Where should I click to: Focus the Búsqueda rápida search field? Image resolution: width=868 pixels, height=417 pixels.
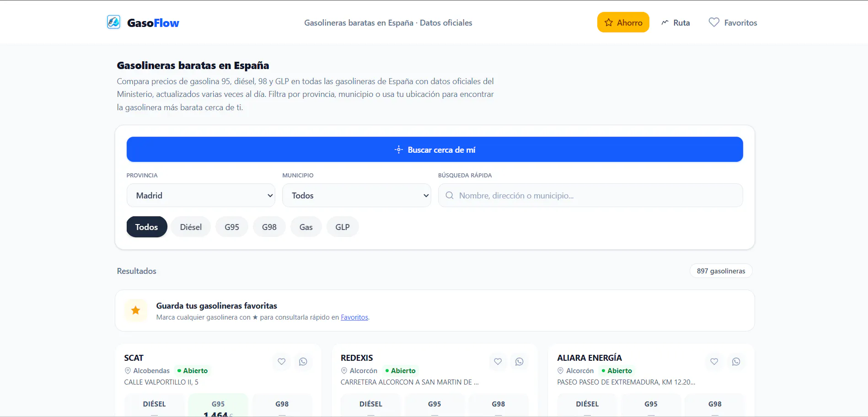tap(590, 195)
